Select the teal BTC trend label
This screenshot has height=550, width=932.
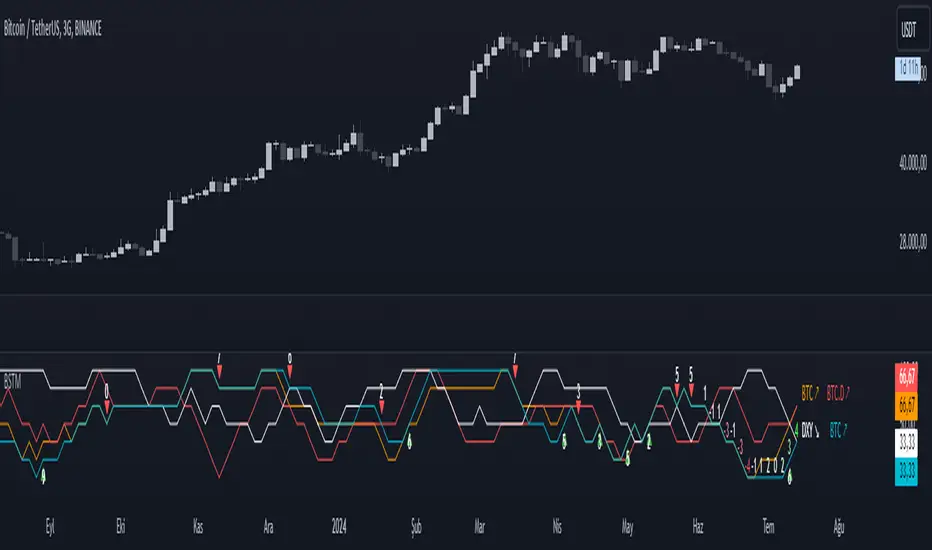coord(838,430)
